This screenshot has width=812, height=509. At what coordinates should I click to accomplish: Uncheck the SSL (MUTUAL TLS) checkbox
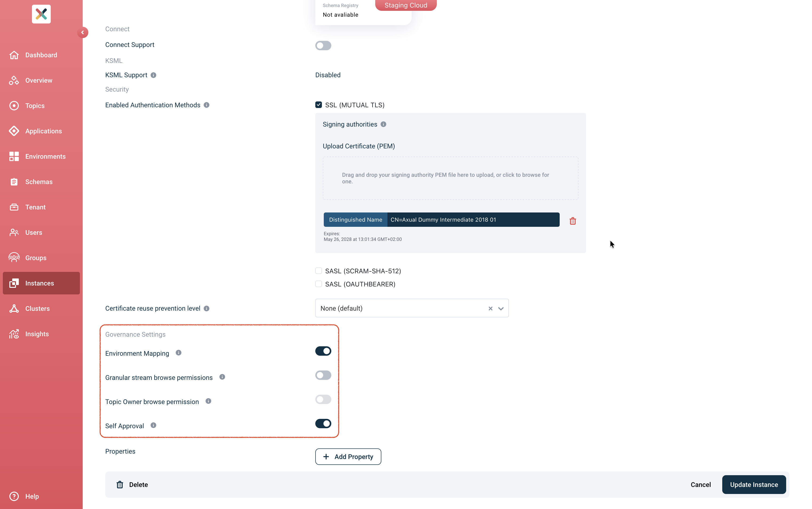coord(318,105)
